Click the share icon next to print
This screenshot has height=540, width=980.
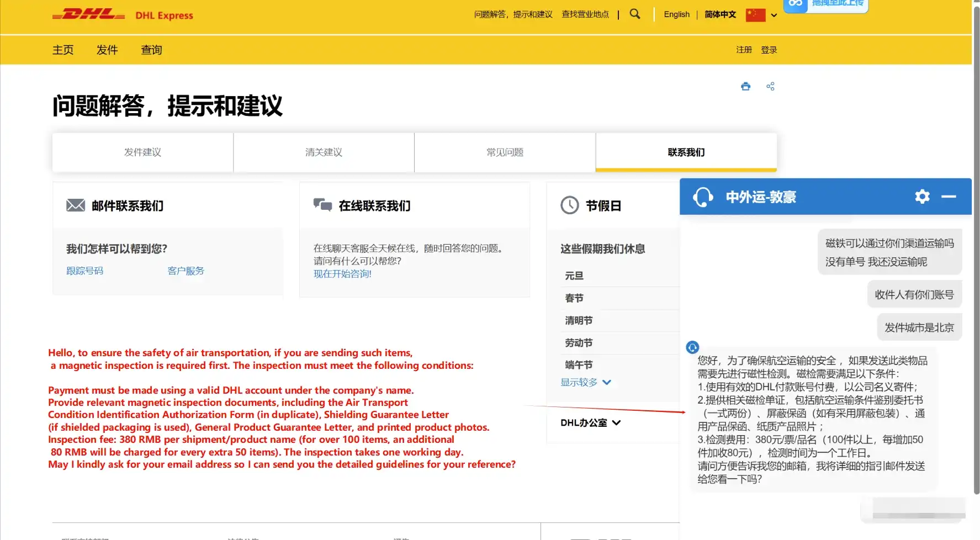[x=771, y=86]
